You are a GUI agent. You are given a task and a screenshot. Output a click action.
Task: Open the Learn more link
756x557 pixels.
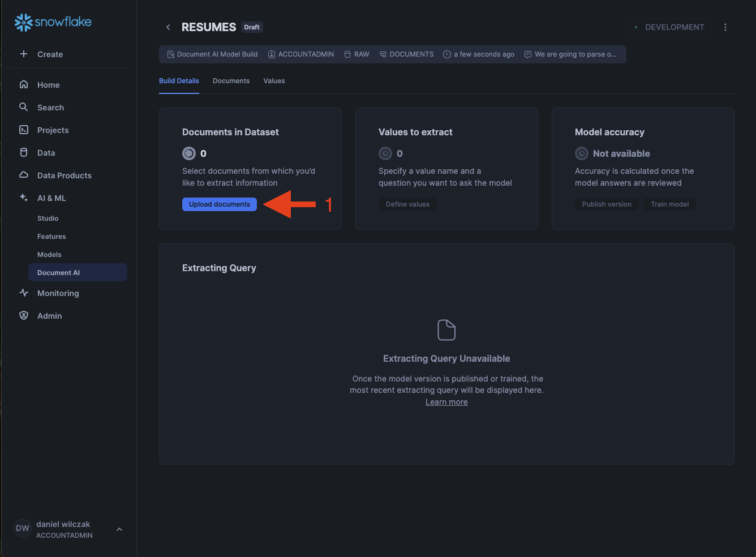(x=446, y=402)
